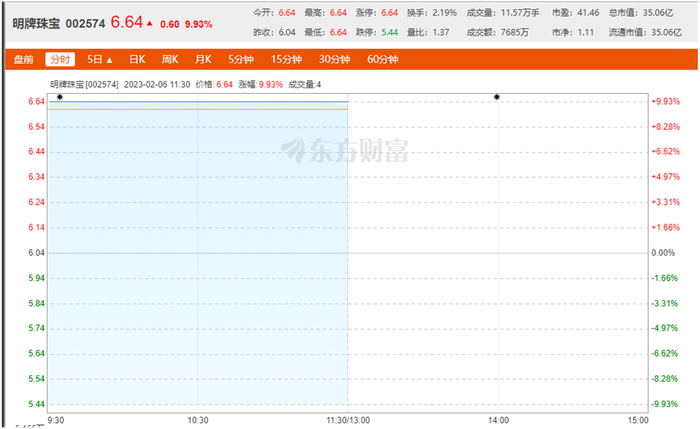Viewport: 700px width, 429px height.
Task: Click the left axis label 6.54
Action: coord(37,127)
